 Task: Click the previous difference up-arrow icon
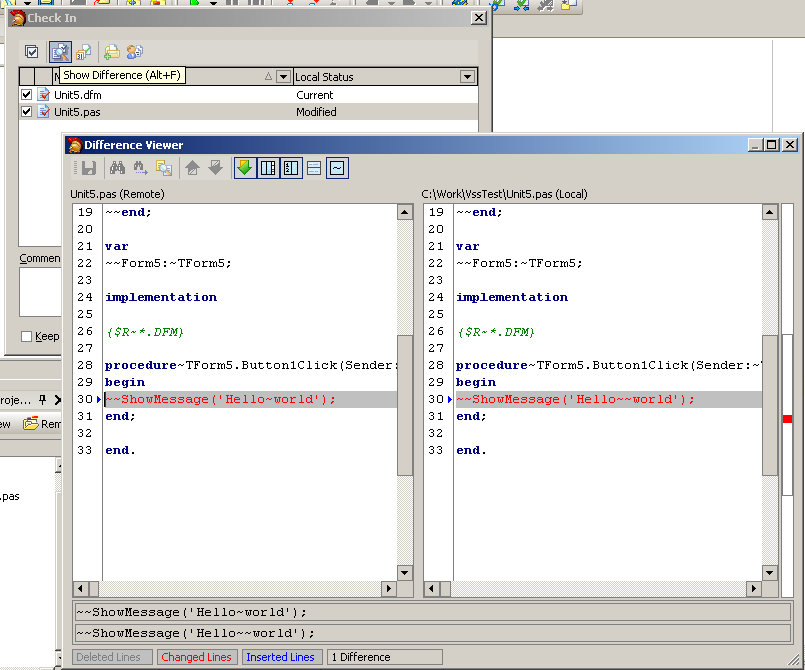(x=193, y=168)
